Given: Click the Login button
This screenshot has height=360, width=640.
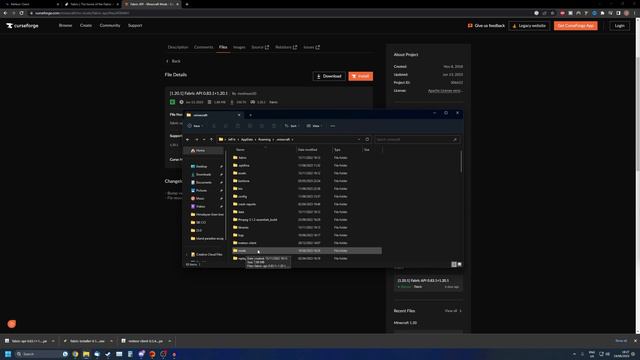Looking at the screenshot, I should coord(619,26).
